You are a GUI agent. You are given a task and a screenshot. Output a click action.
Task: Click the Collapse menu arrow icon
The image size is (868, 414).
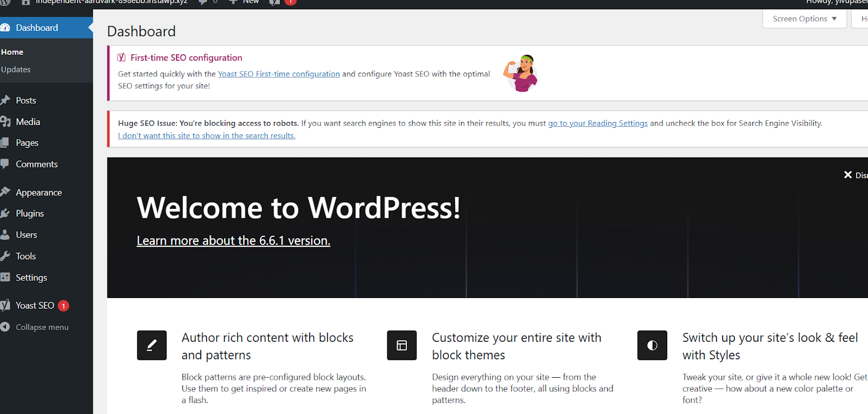click(5, 327)
